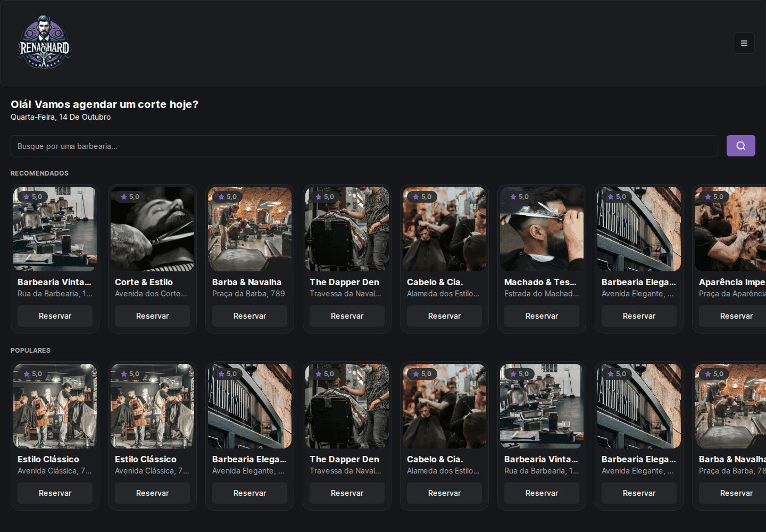Click the 'POPULARES' section heading
This screenshot has width=766, height=532.
[x=30, y=351]
